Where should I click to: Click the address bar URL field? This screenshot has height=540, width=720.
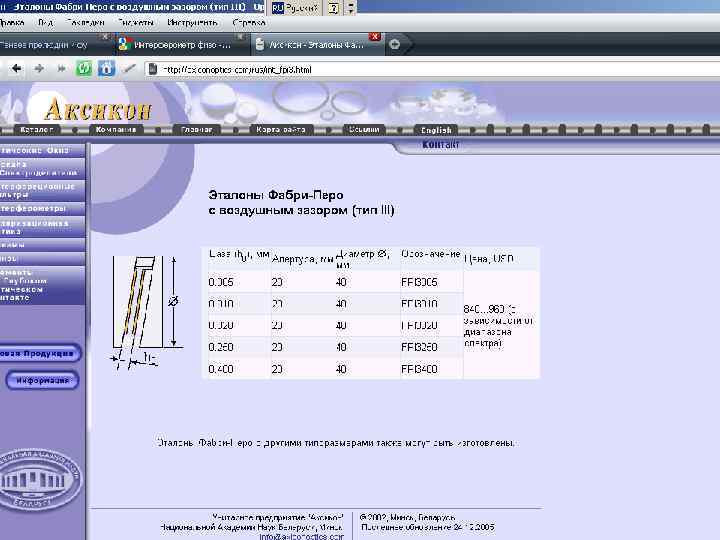(432, 69)
